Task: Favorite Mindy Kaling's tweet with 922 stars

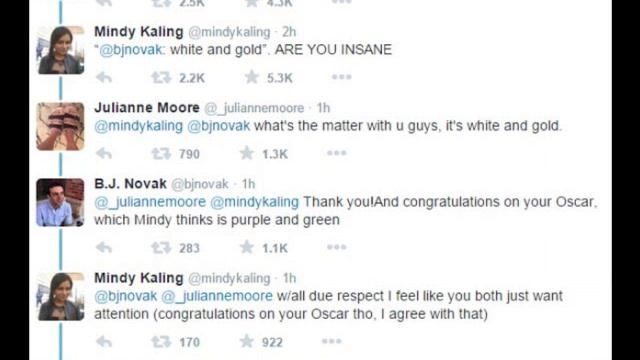Action: point(247,341)
